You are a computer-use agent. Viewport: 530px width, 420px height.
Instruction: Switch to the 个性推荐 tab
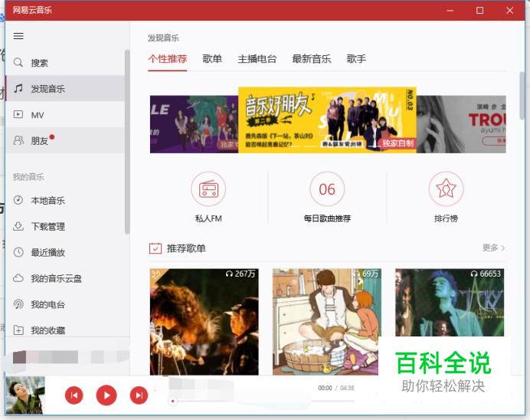167,59
